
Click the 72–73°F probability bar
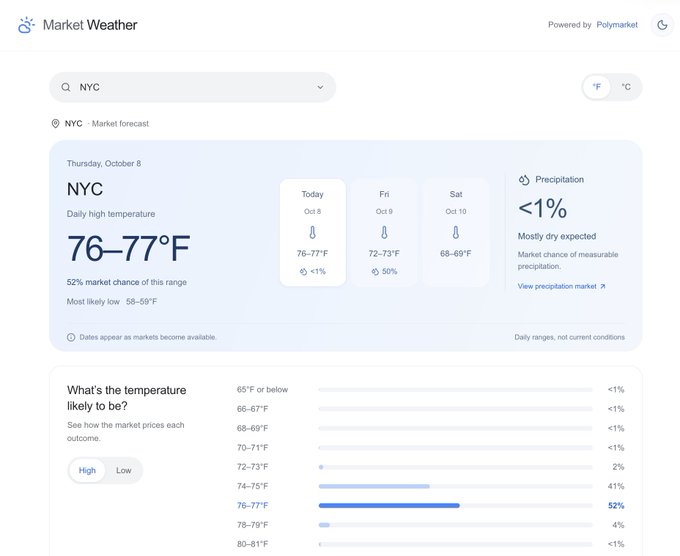pos(455,467)
